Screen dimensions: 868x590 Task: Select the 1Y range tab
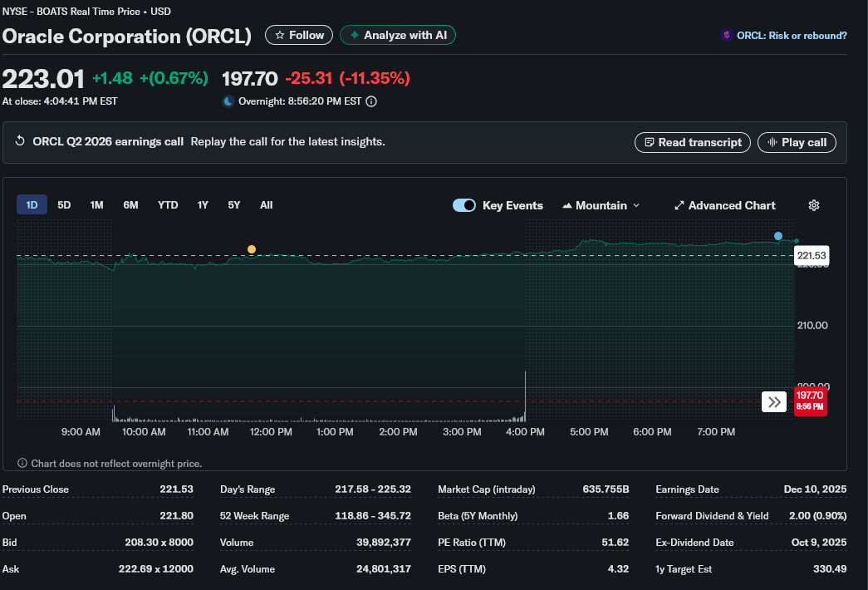coord(203,205)
